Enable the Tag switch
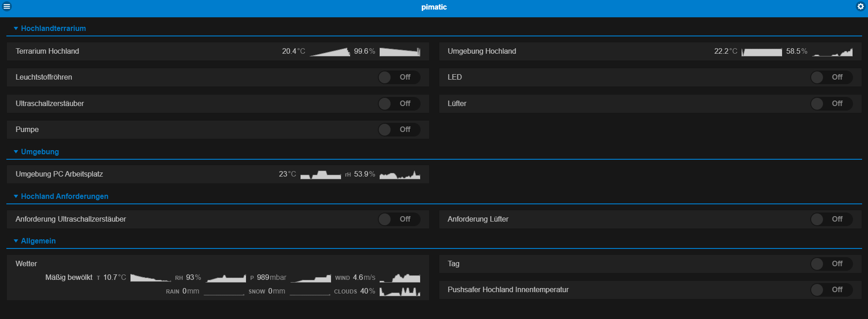 pos(831,264)
